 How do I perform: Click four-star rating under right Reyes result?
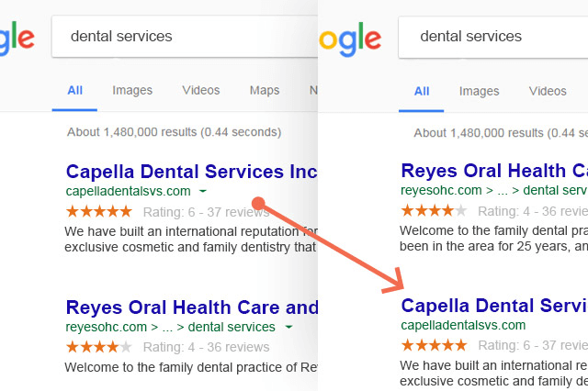434,210
